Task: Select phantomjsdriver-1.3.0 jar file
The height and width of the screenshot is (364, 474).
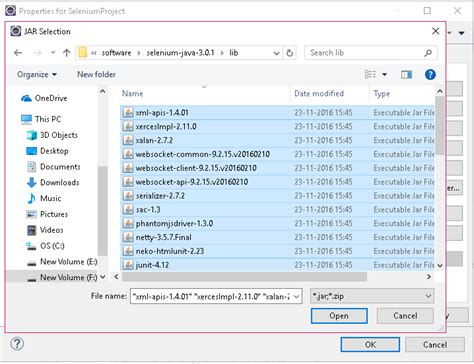Action: tap(277, 223)
